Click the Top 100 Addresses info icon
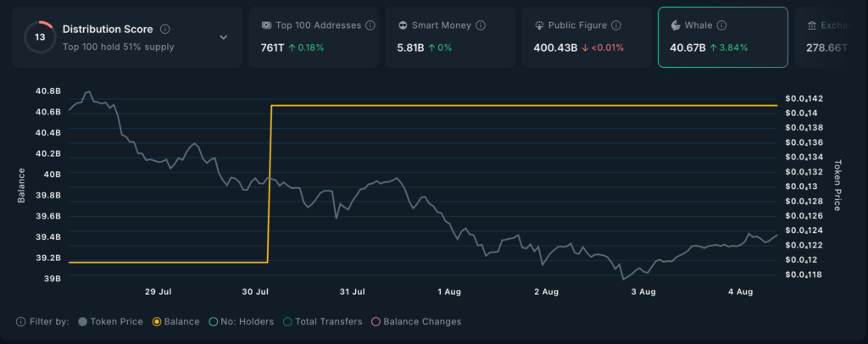The width and height of the screenshot is (868, 344). tap(370, 25)
